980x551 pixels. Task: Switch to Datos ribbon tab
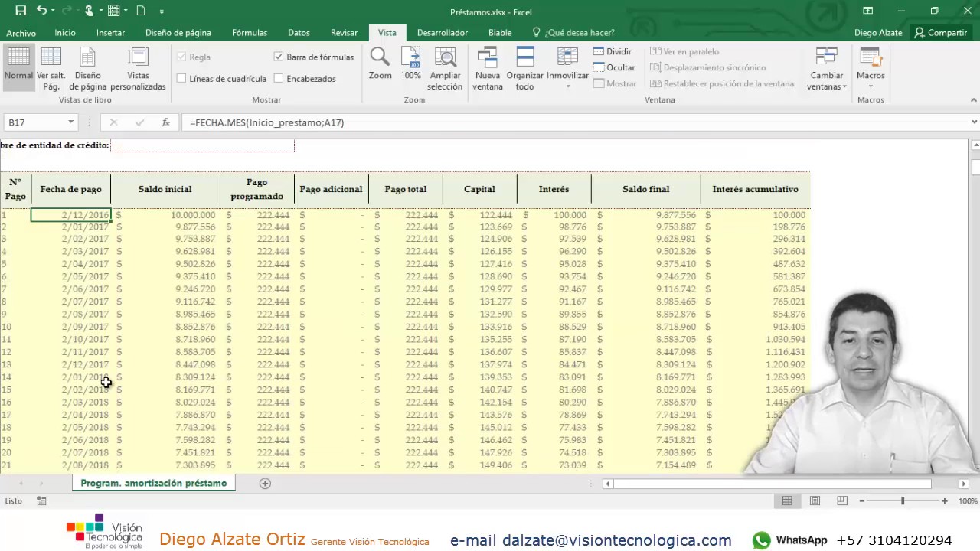(x=299, y=33)
